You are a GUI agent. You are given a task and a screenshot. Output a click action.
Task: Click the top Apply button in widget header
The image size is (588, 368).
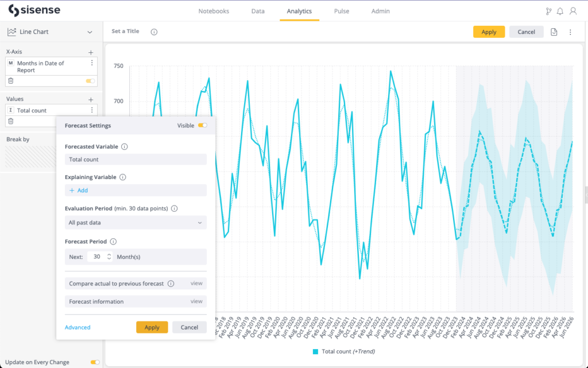(x=489, y=32)
